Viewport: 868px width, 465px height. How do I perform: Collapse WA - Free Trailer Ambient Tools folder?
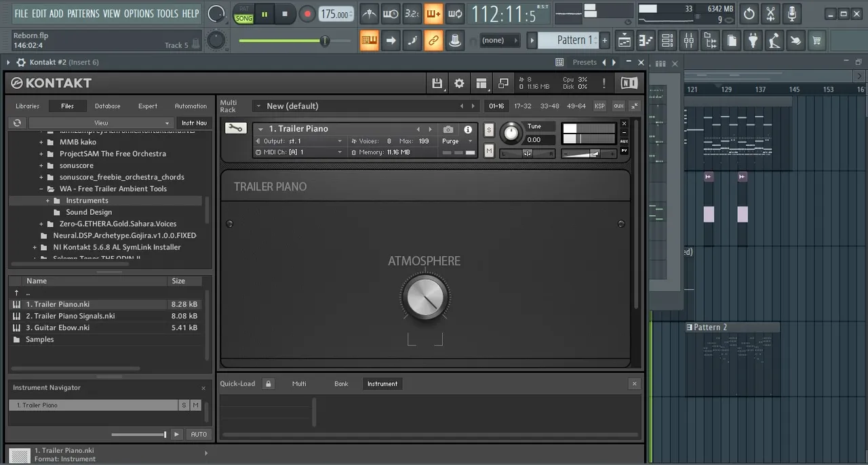pos(41,189)
